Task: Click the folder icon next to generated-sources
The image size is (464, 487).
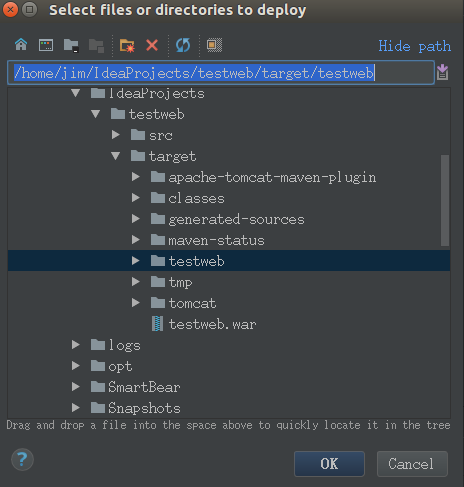Action: coord(158,219)
